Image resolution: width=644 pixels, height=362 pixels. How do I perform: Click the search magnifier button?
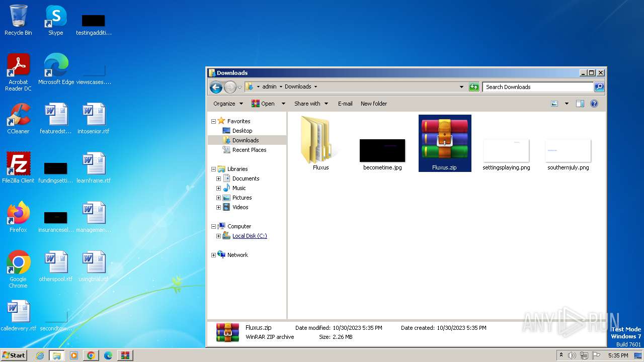[599, 87]
